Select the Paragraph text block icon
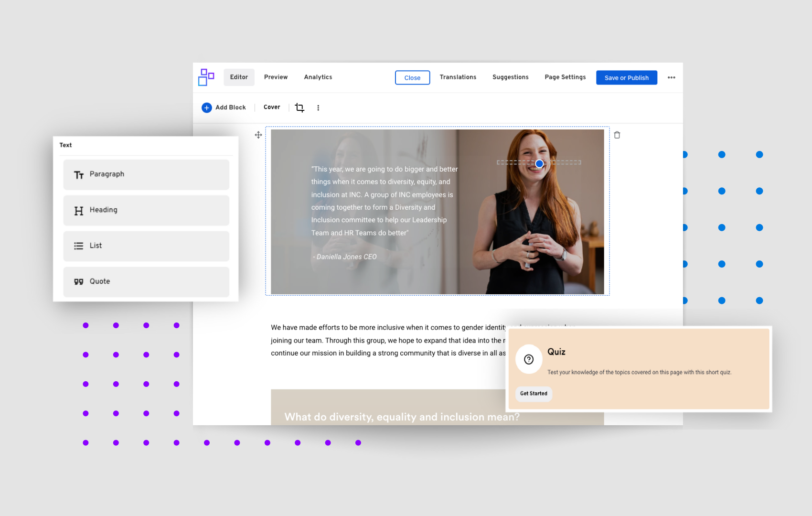This screenshot has width=812, height=516. (x=79, y=174)
